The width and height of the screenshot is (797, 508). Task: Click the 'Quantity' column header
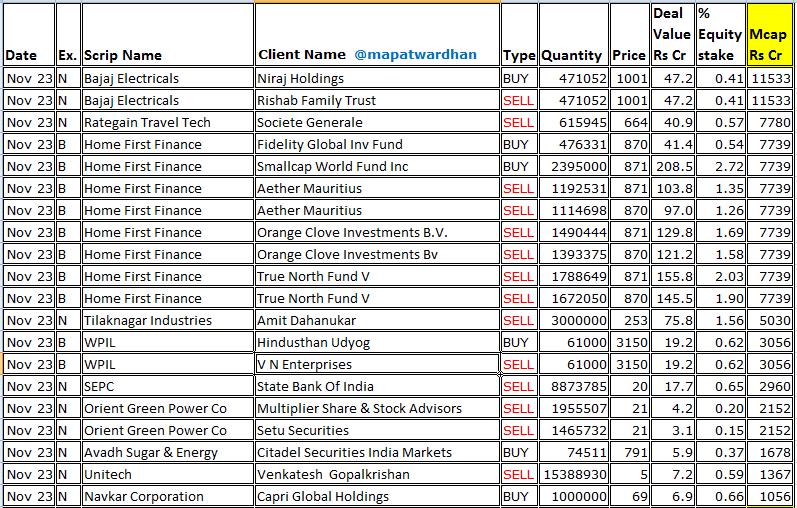click(x=574, y=35)
